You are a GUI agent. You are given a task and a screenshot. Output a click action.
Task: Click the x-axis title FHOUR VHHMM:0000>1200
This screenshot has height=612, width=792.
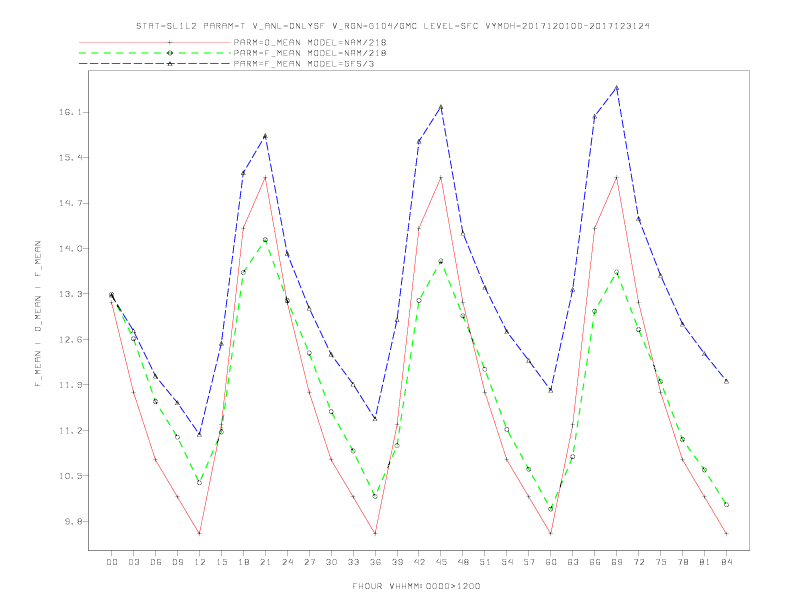pos(416,586)
